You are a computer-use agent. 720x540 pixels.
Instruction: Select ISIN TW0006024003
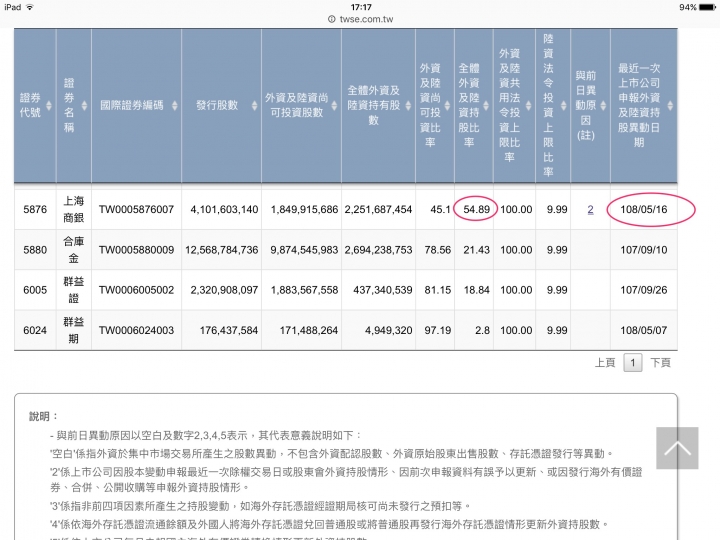(x=136, y=330)
